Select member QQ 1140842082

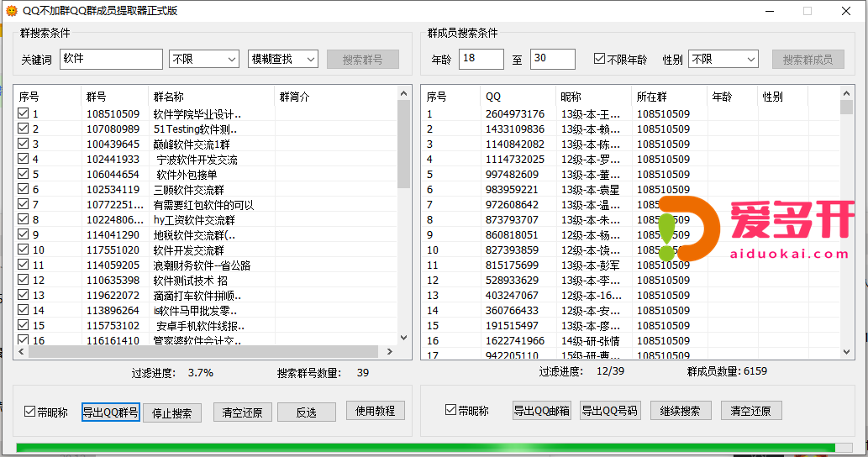515,144
